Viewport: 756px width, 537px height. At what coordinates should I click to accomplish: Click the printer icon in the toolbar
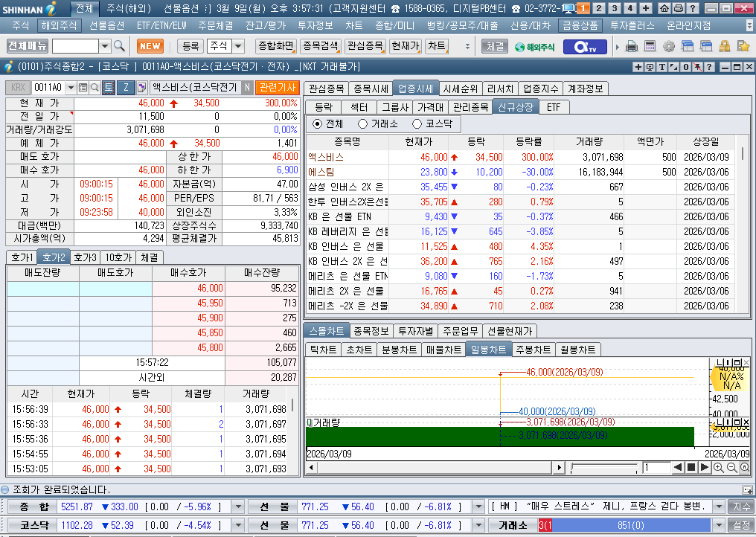pos(632,46)
